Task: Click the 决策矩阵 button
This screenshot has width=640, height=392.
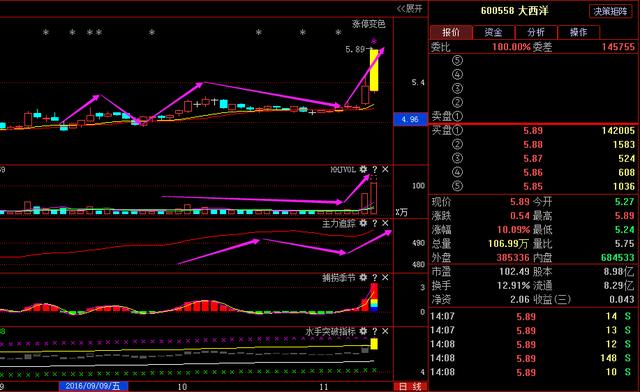Action: coord(610,11)
